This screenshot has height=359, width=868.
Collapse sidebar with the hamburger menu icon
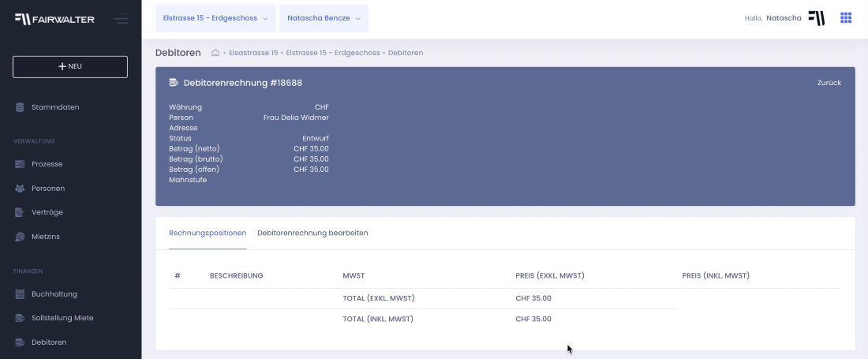(x=121, y=19)
